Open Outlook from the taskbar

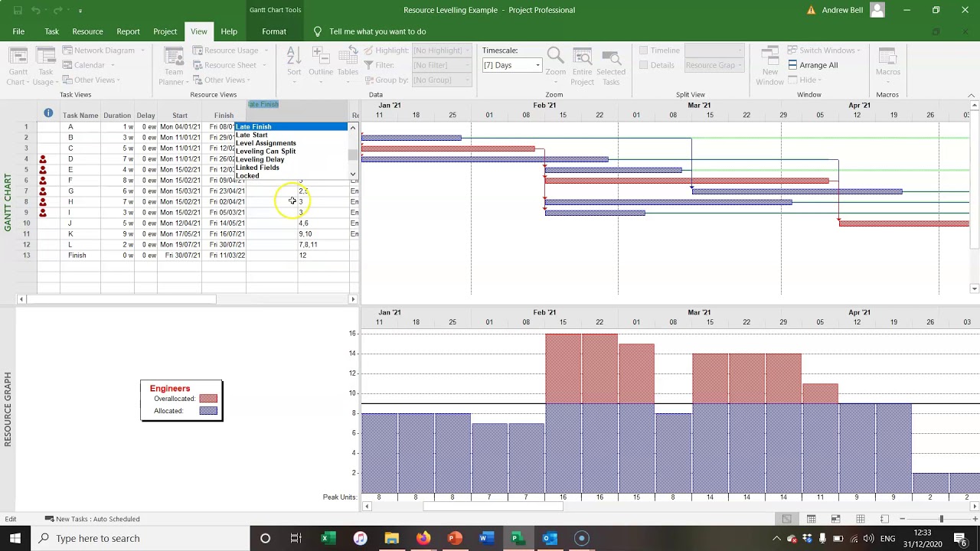[550, 538]
